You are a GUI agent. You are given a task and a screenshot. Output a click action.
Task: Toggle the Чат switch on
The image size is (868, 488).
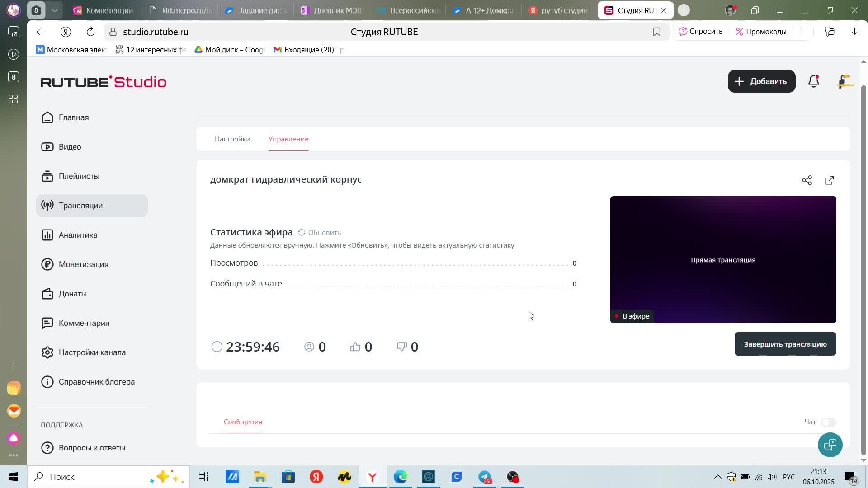pos(829,422)
